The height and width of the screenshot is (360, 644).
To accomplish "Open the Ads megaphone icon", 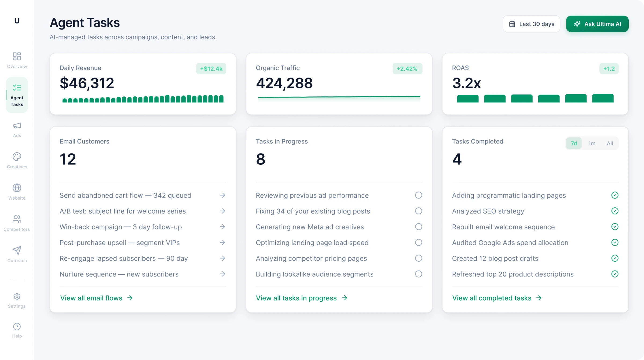I will point(17,125).
